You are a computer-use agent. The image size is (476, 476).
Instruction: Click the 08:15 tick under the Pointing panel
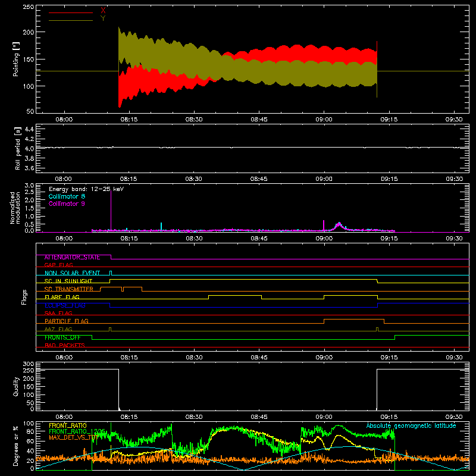[x=129, y=120]
